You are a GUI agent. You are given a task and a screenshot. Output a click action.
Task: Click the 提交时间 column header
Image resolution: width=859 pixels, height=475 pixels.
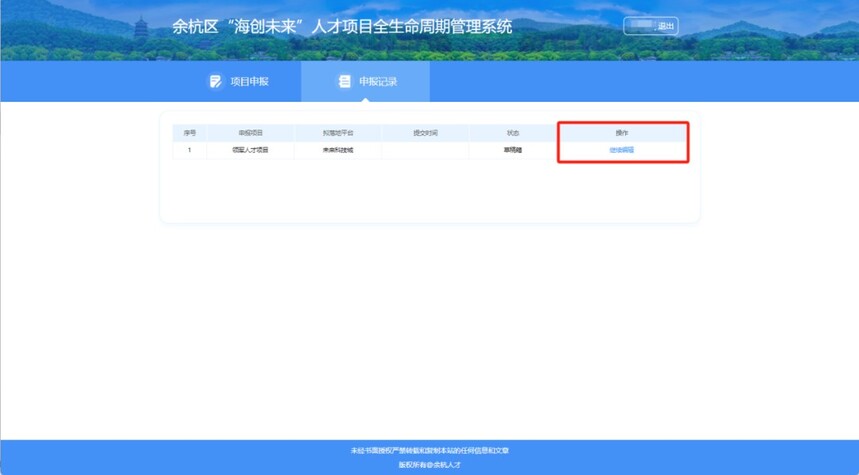(425, 133)
